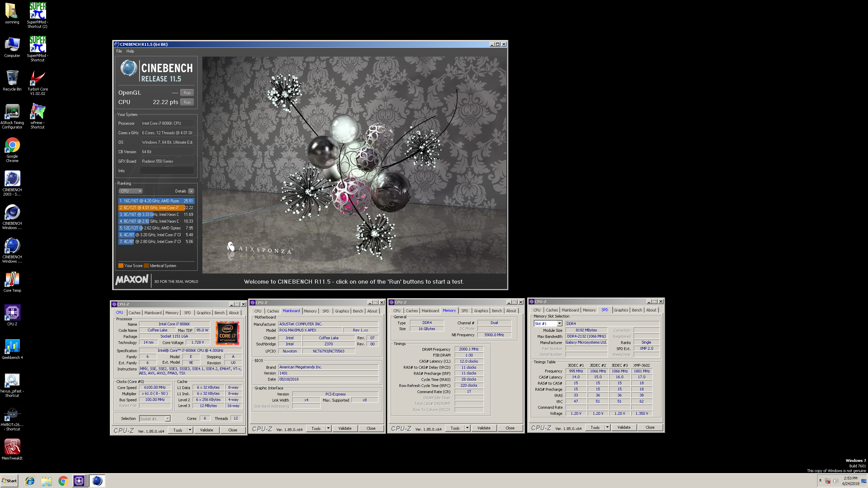Open Tools dropdown arrow in SPD CPU-Z

pos(608,428)
